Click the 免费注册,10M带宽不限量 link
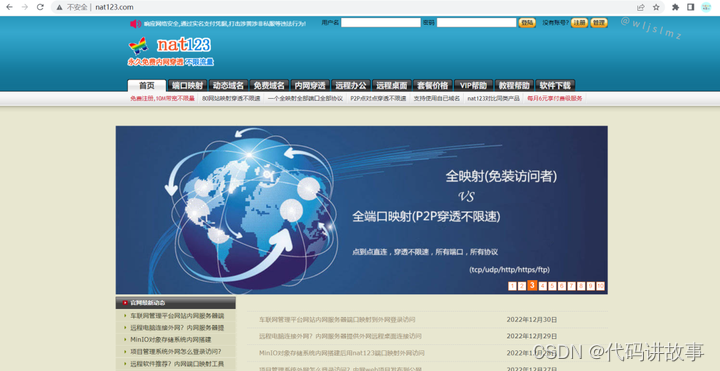This screenshot has height=371, width=720. pos(163,98)
